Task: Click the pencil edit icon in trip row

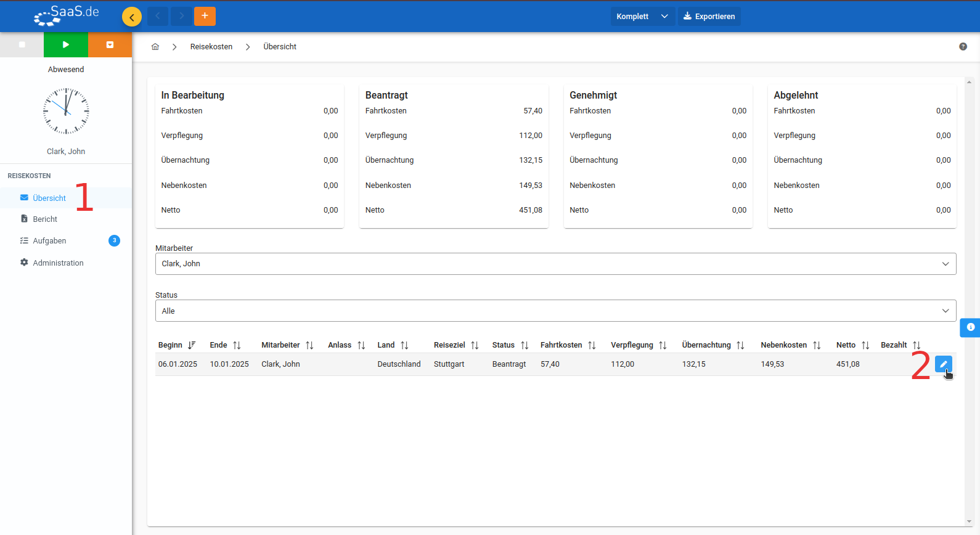Action: 943,364
